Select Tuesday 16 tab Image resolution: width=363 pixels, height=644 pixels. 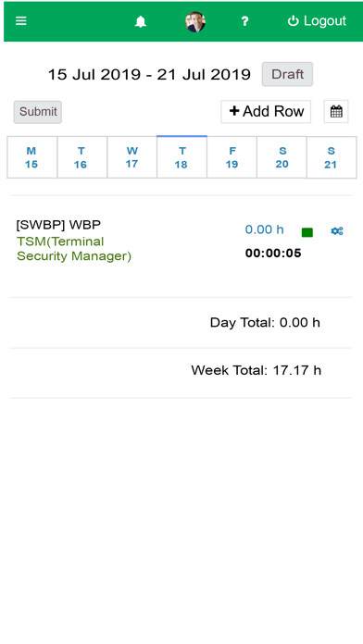pos(81,157)
